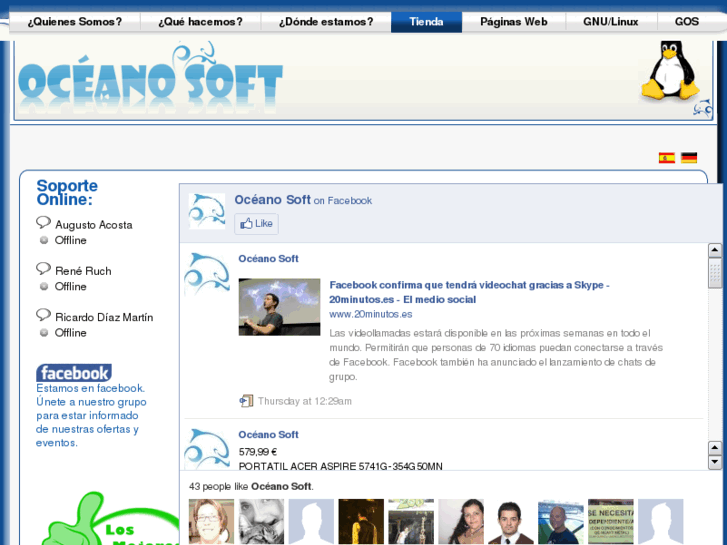The width and height of the screenshot is (727, 545).
Task: Click the feed scrollbar thumb
Action: (714, 273)
